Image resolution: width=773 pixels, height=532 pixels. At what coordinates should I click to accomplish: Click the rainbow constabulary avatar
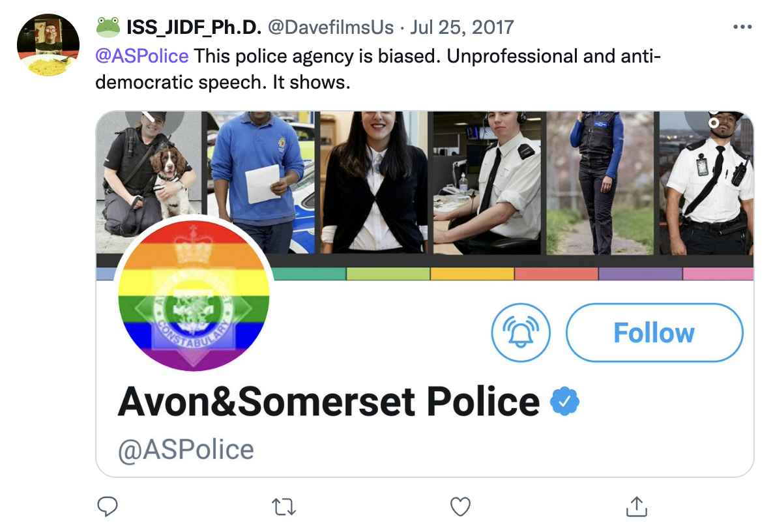194,294
